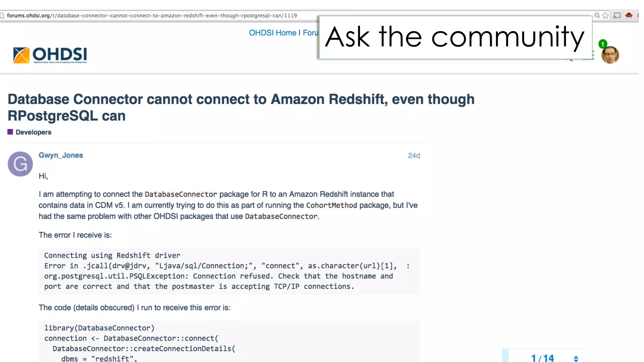This screenshot has width=644, height=362.
Task: Open the OHDSI Home link
Action: (x=272, y=33)
